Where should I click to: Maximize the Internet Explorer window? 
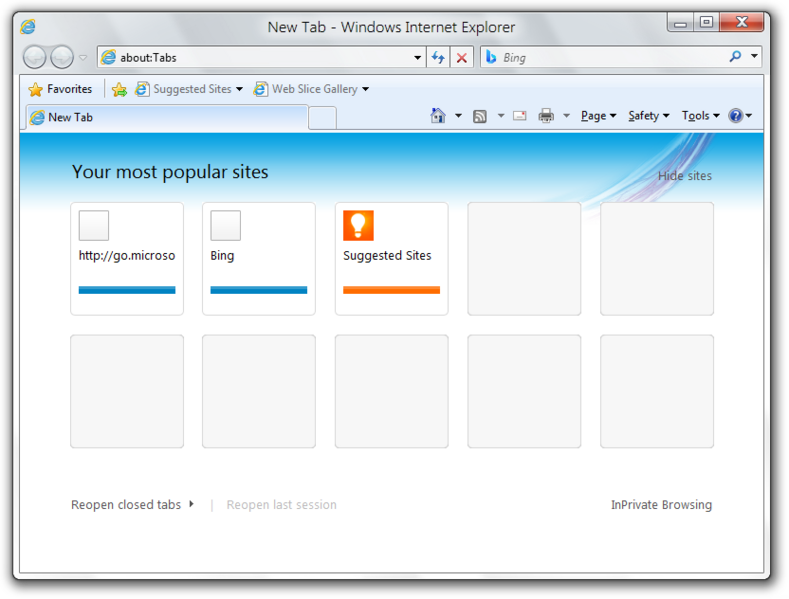tap(706, 23)
